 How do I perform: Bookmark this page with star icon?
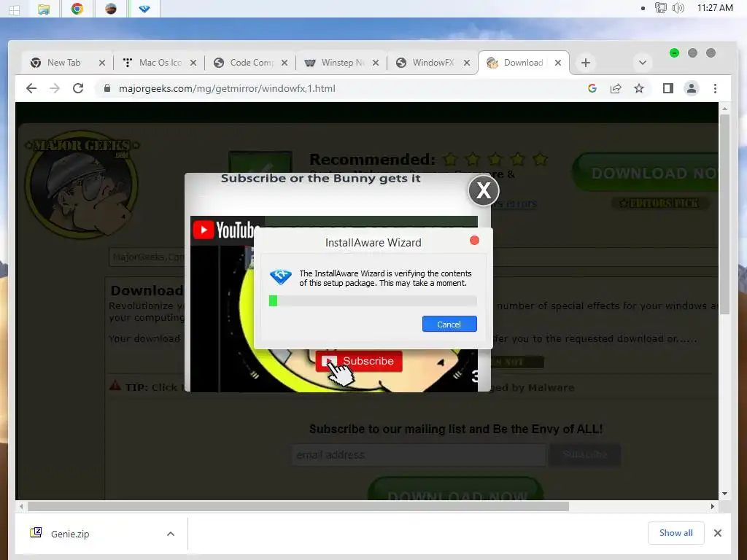pyautogui.click(x=639, y=88)
